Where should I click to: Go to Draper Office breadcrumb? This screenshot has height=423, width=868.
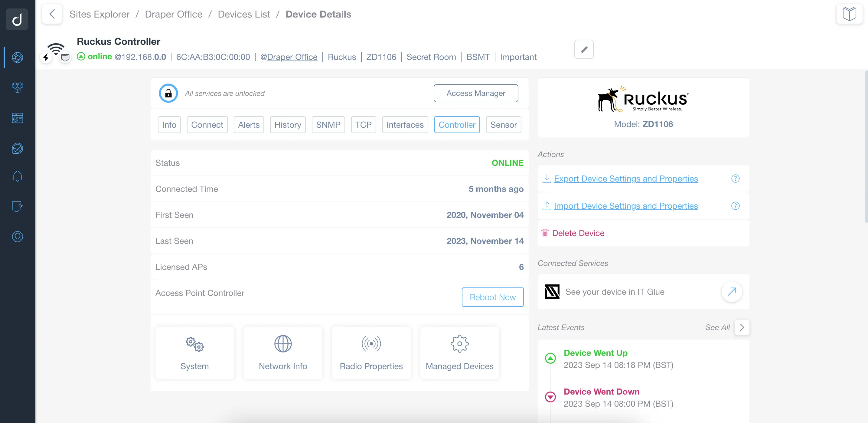[174, 14]
